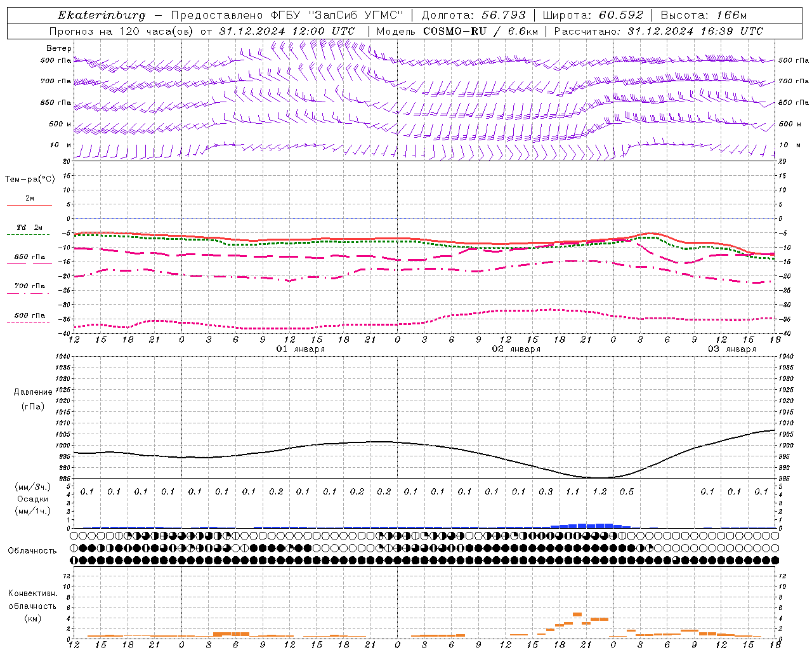Click the 'Td 2м' dew point legend entry

[29, 227]
